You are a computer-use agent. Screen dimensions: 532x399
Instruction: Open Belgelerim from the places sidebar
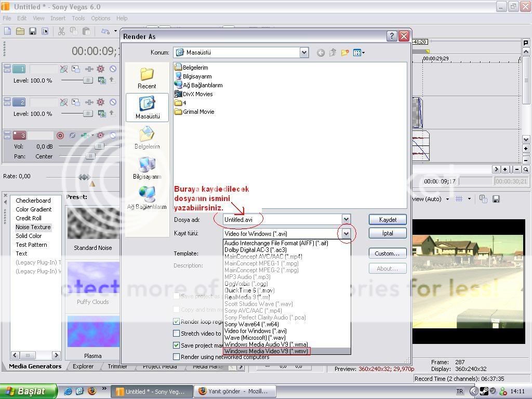pyautogui.click(x=147, y=137)
